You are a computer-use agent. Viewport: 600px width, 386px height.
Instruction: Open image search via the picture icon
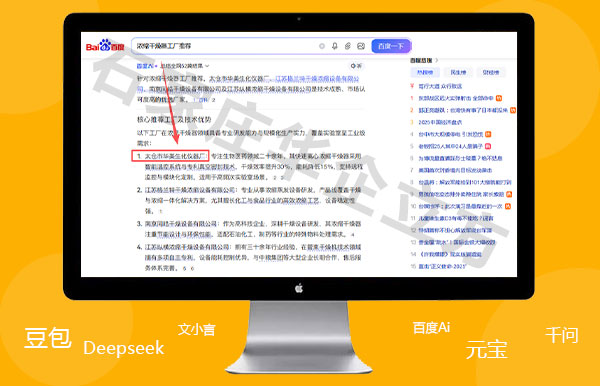(x=360, y=46)
